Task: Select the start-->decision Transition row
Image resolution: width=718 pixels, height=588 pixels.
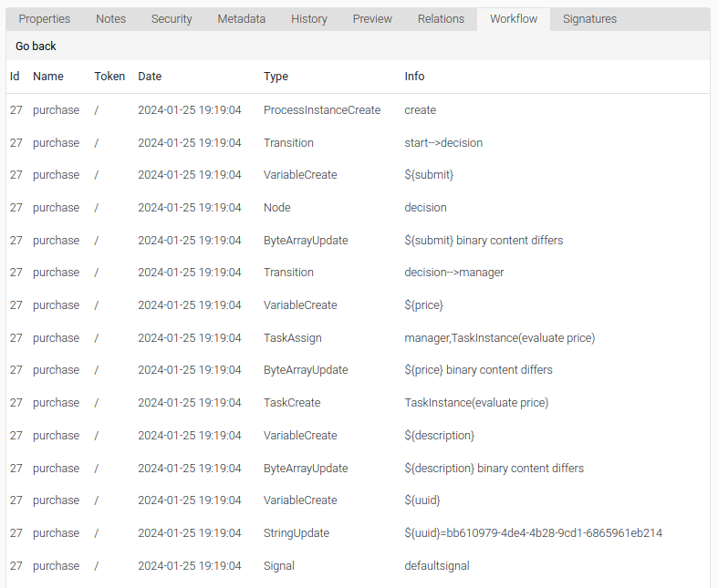Action: tap(358, 143)
